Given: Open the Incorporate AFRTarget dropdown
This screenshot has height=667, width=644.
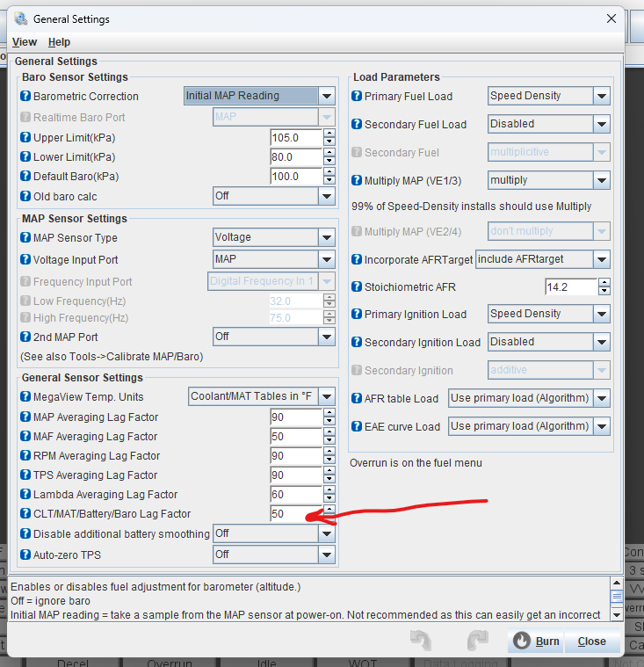Looking at the screenshot, I should 602,259.
